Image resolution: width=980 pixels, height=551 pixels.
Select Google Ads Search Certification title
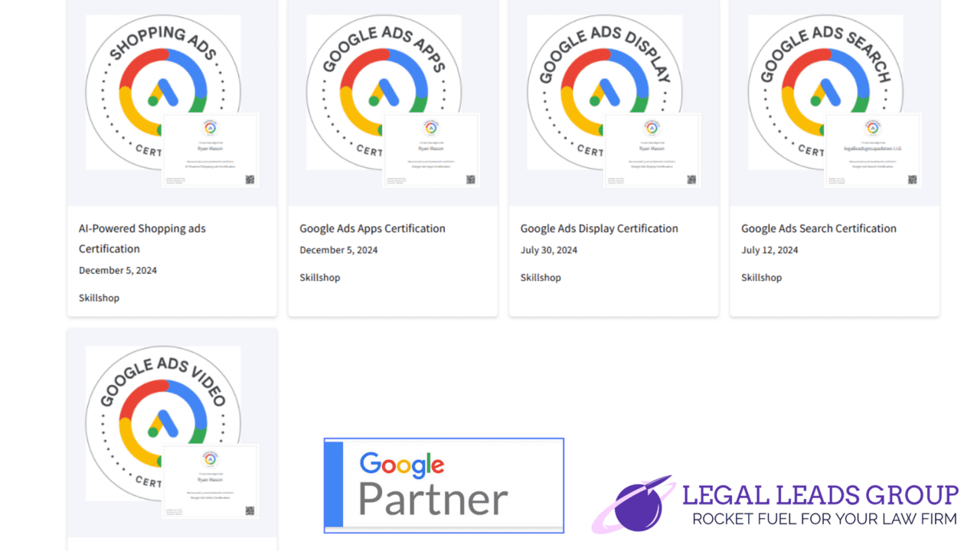(818, 228)
